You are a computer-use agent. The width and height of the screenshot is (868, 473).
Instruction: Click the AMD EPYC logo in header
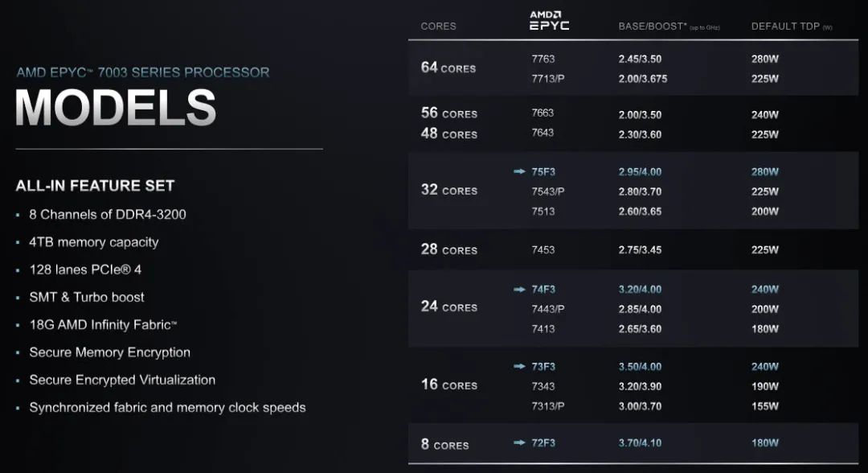[549, 20]
